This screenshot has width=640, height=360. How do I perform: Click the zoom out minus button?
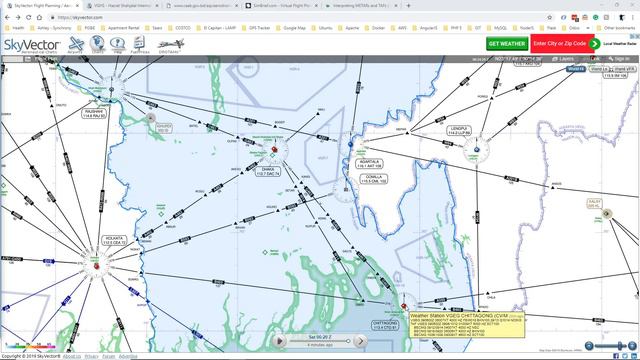click(589, 346)
